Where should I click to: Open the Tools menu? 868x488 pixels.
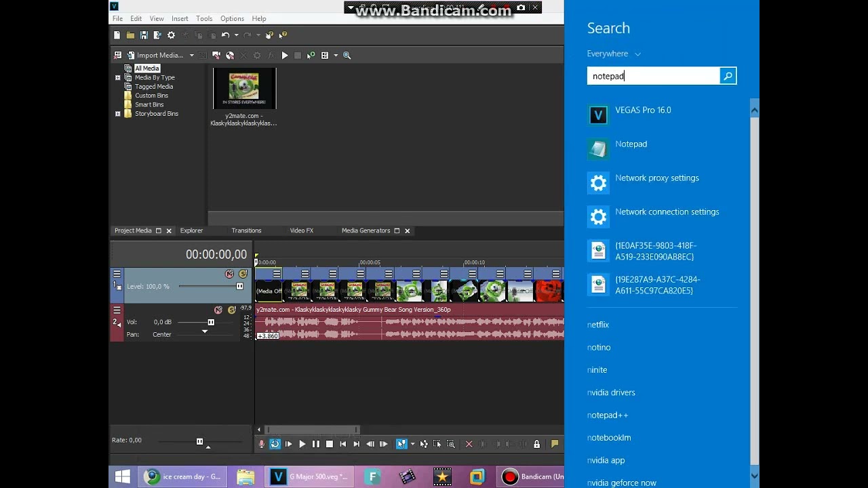[x=204, y=18]
